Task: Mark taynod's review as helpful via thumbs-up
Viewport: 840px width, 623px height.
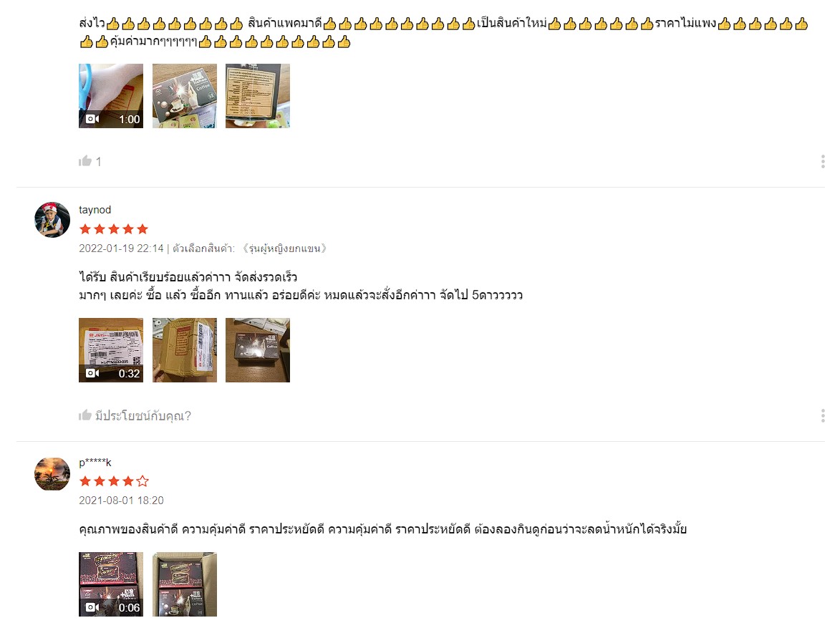Action: coord(85,415)
